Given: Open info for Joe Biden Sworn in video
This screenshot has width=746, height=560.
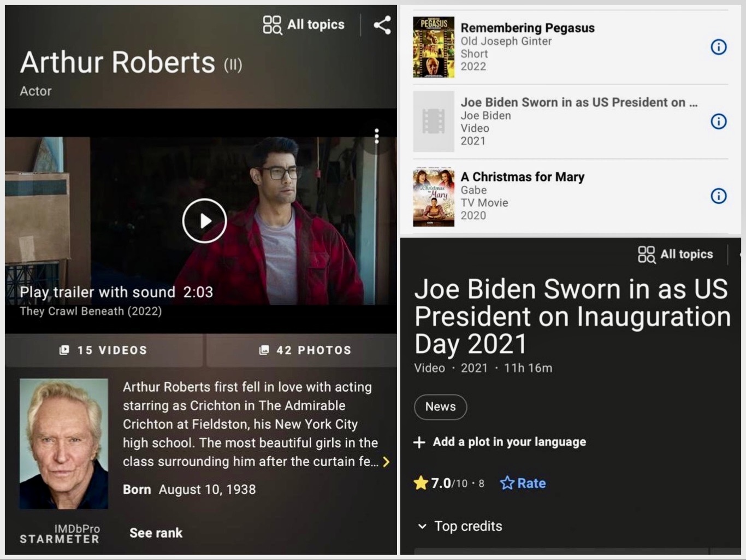Looking at the screenshot, I should [718, 121].
